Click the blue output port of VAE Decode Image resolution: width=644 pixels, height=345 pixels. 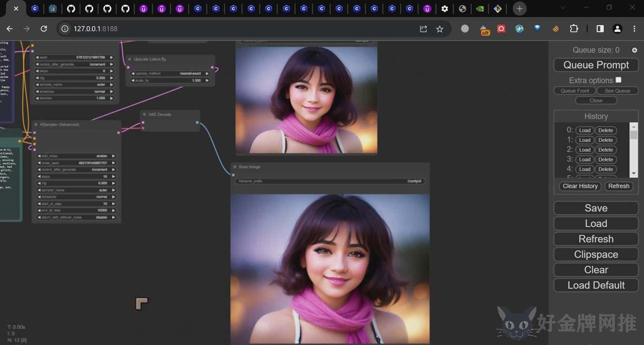(197, 122)
